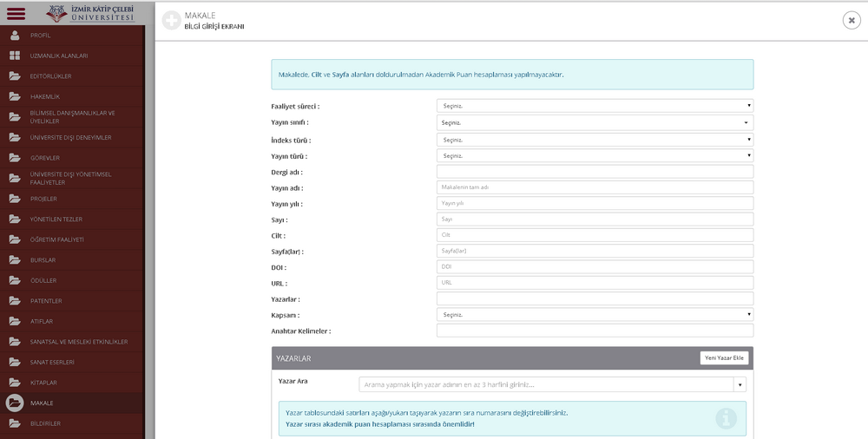Click folder icon beside Sanatsal ve Mesleki Etkinlikler
Viewport: 868px width, 439px height.
coord(15,342)
